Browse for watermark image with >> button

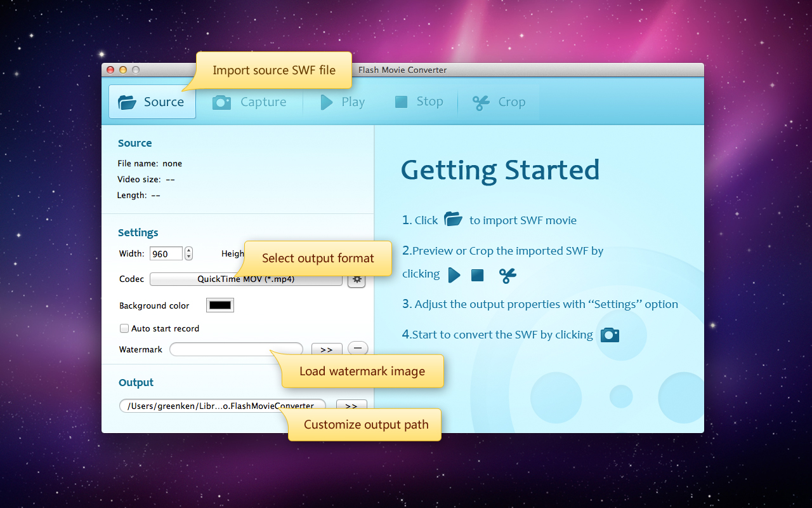point(327,349)
